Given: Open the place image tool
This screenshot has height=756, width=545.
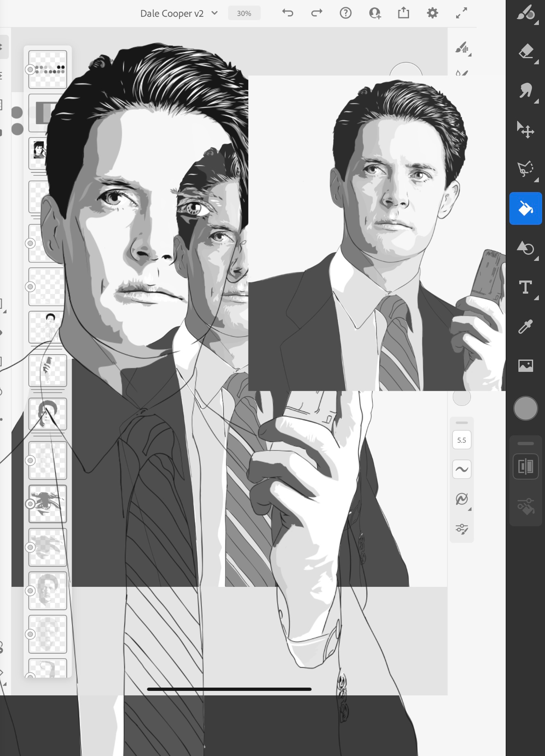Looking at the screenshot, I should click(525, 365).
